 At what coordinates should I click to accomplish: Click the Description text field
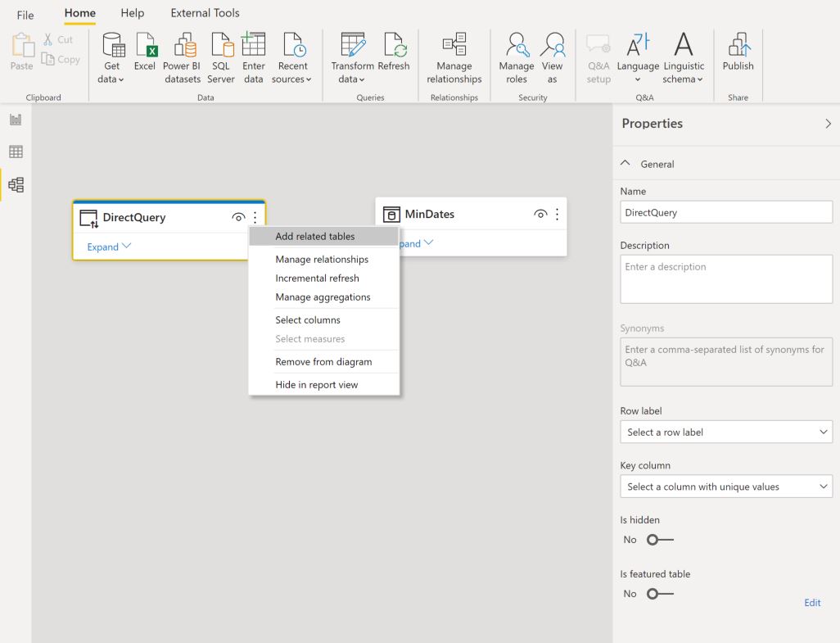click(726, 279)
